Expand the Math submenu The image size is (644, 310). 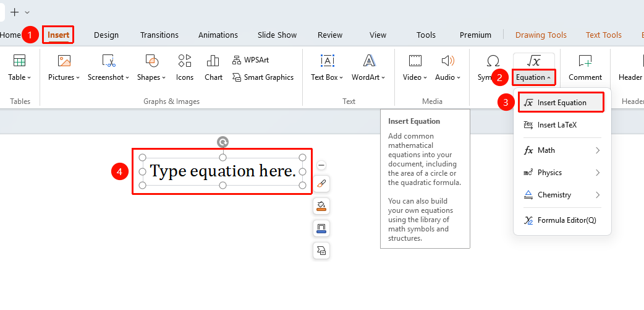598,150
